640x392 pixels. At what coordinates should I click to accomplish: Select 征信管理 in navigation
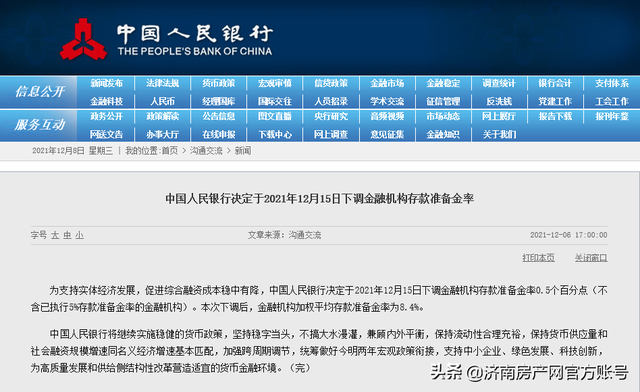(443, 101)
